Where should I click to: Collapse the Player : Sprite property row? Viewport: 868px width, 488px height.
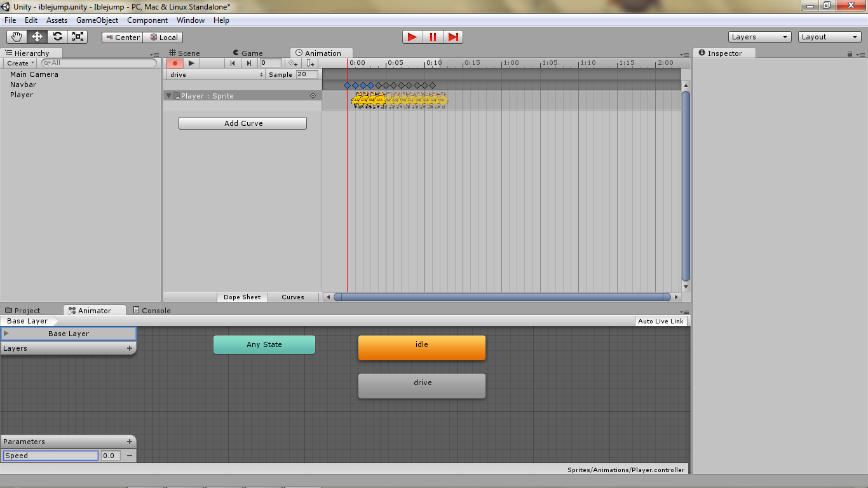[168, 96]
